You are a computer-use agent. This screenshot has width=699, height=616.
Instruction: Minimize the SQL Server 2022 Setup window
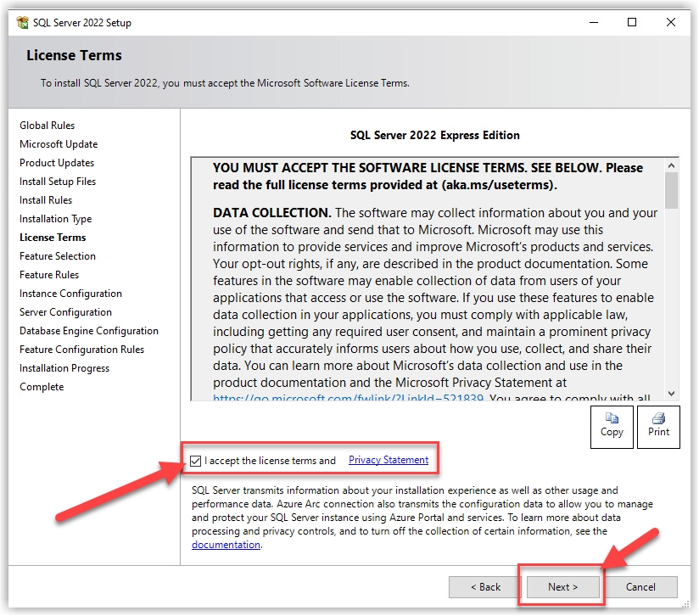click(594, 22)
